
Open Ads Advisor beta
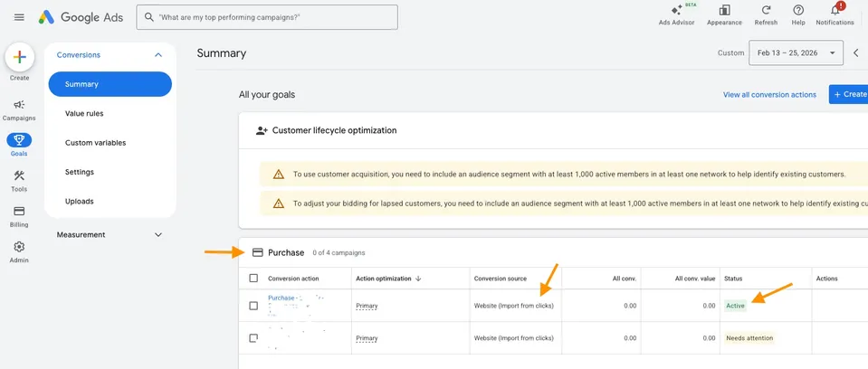[x=676, y=15]
